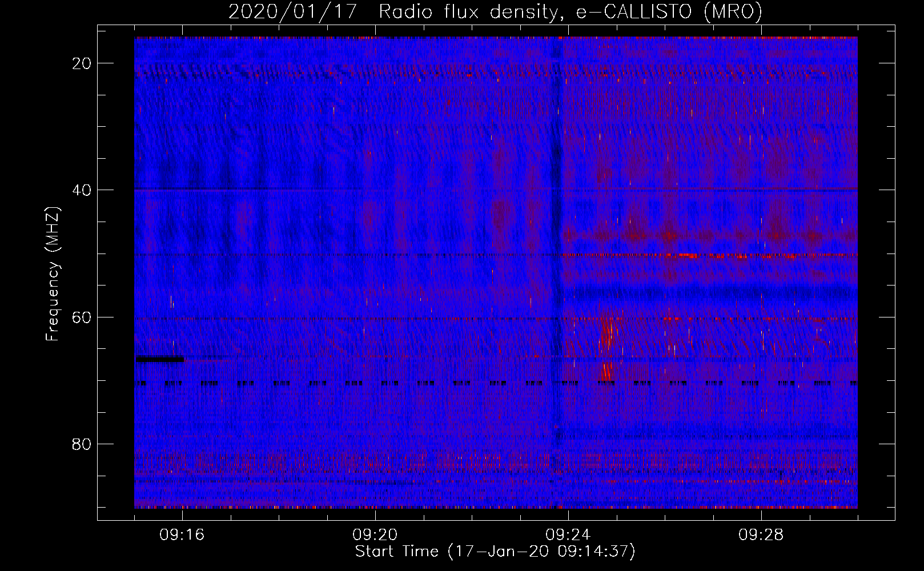
Task: Click the 09:16 time tick label
Action: 182,535
